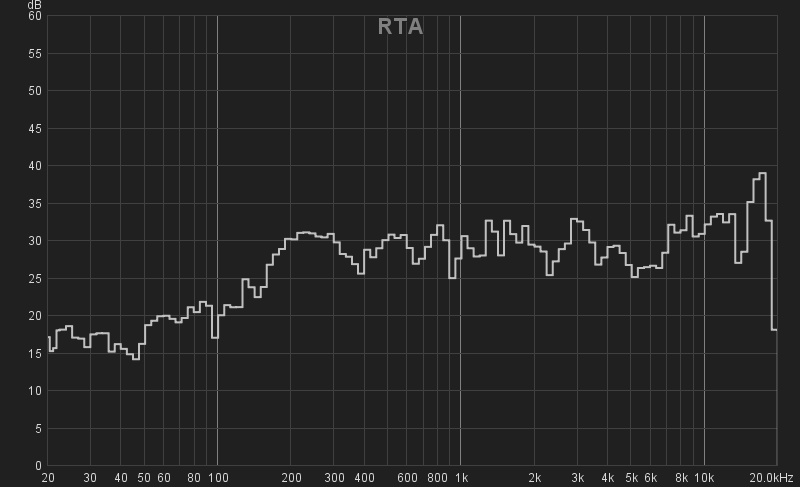Click the 6k frequency axis label
This screenshot has height=487, width=800.
(x=651, y=478)
